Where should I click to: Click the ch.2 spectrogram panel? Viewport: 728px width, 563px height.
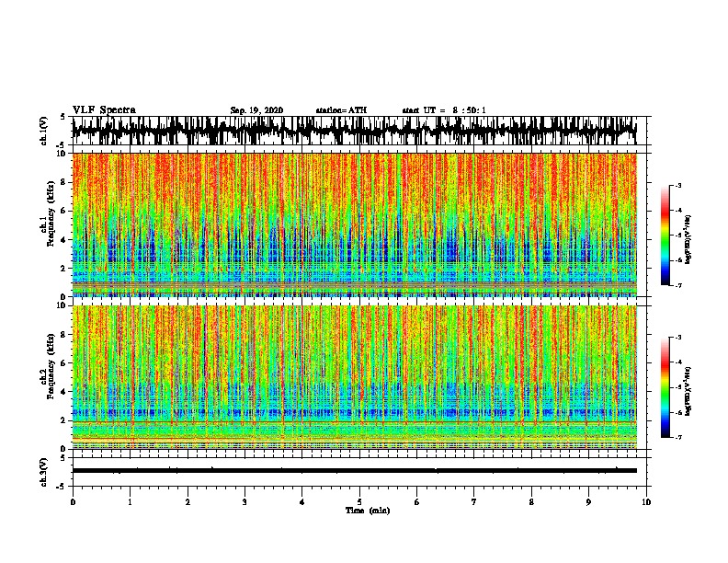355,377
